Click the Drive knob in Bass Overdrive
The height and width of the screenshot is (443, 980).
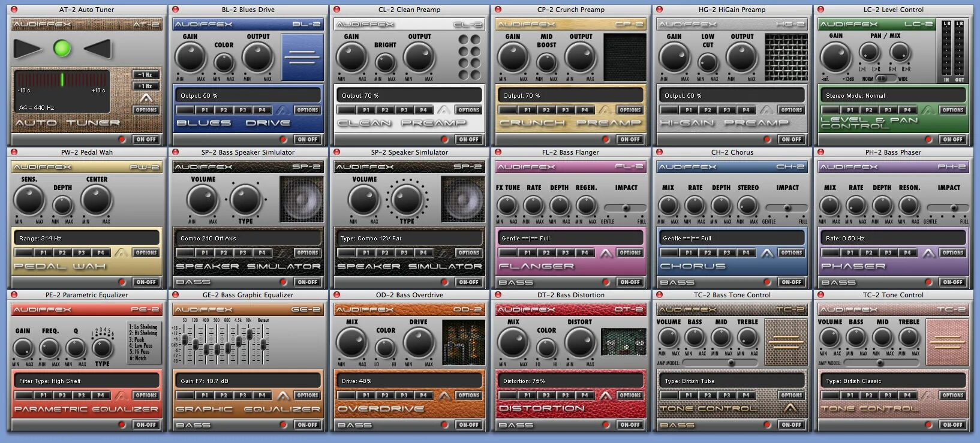(419, 343)
